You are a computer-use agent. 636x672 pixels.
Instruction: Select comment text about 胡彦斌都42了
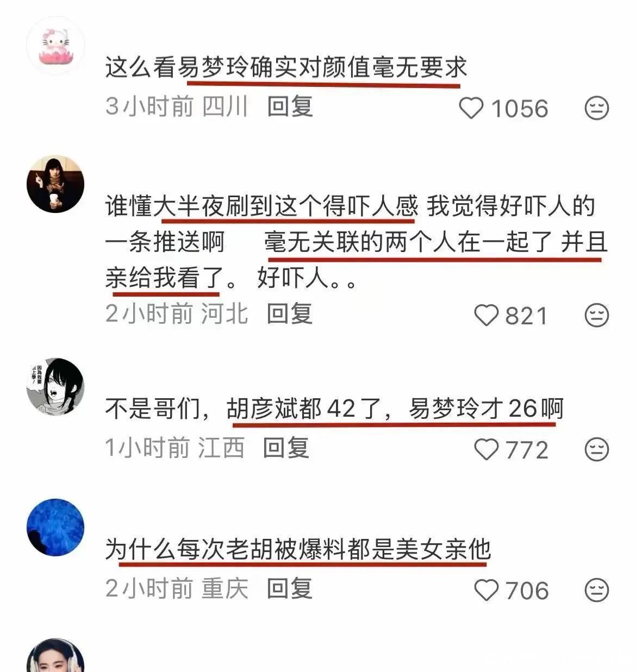point(334,409)
